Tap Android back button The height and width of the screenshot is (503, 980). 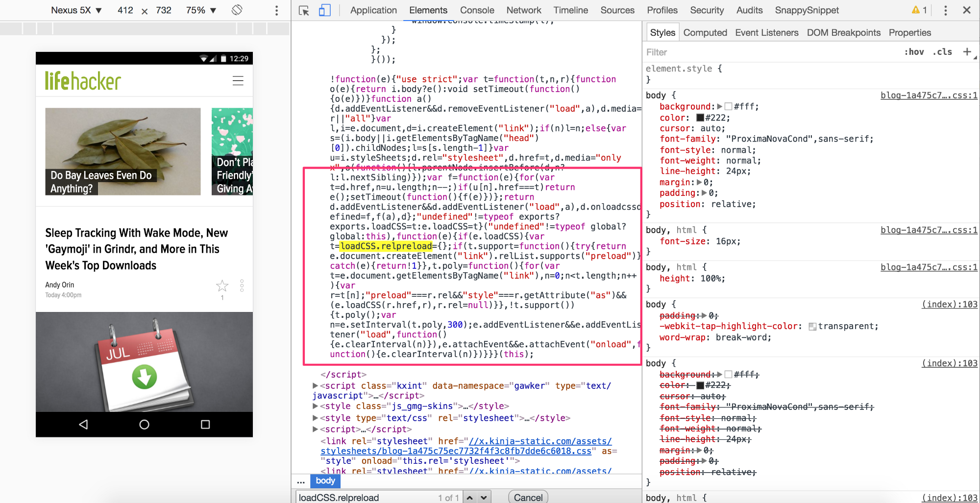84,425
